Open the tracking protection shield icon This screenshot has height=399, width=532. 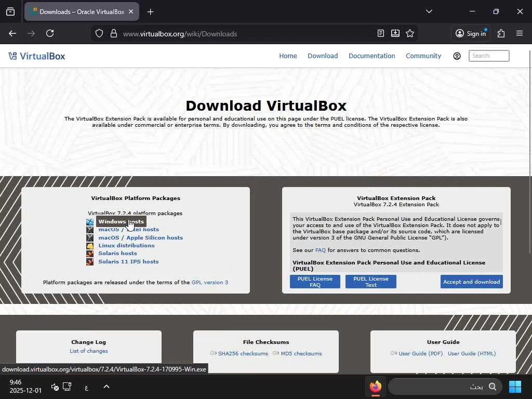click(99, 34)
